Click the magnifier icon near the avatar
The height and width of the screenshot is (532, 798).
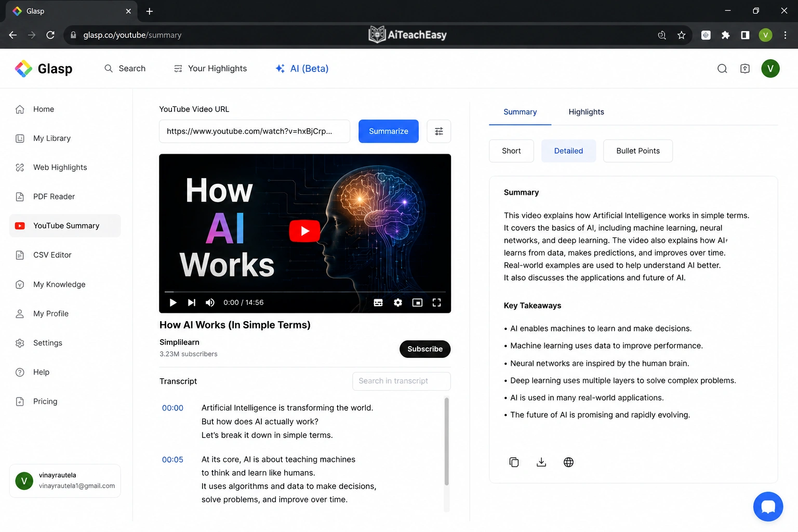pyautogui.click(x=722, y=69)
